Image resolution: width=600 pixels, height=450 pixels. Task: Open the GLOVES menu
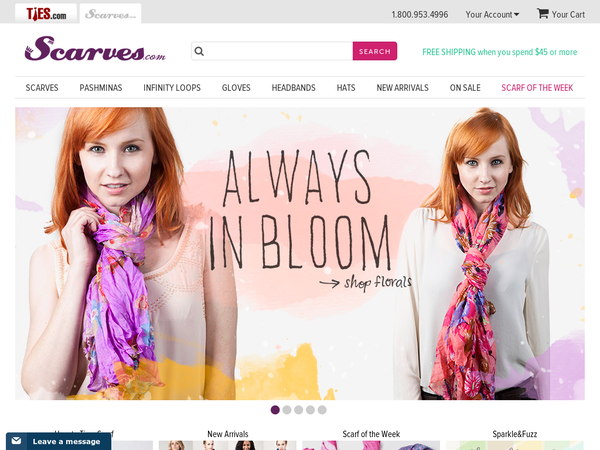coord(236,88)
